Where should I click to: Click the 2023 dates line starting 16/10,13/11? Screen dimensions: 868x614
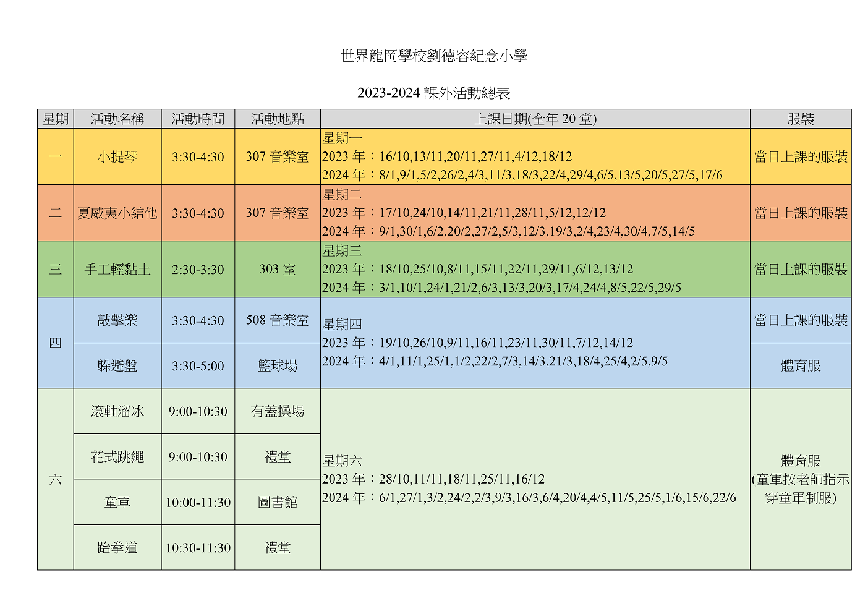pyautogui.click(x=447, y=156)
